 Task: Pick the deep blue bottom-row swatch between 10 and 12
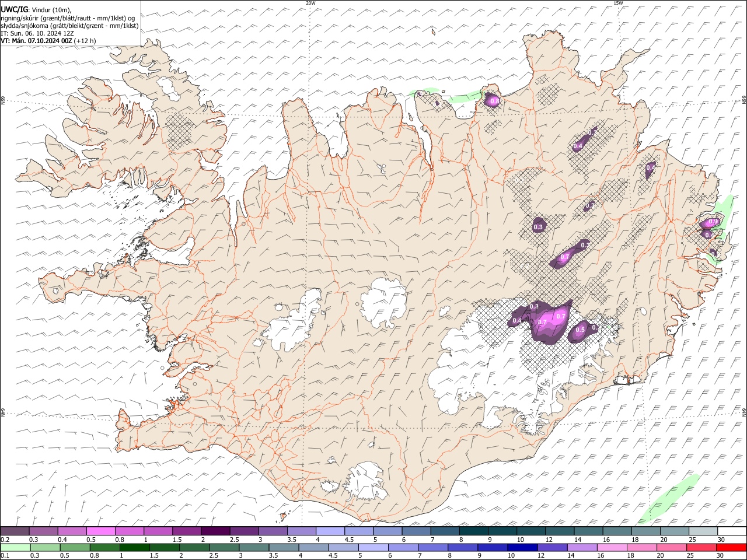[522, 547]
